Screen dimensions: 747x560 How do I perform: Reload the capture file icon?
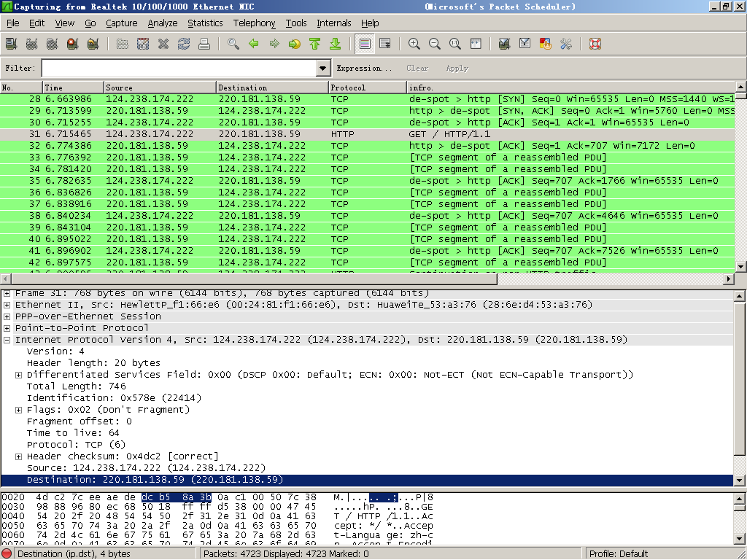click(x=184, y=44)
